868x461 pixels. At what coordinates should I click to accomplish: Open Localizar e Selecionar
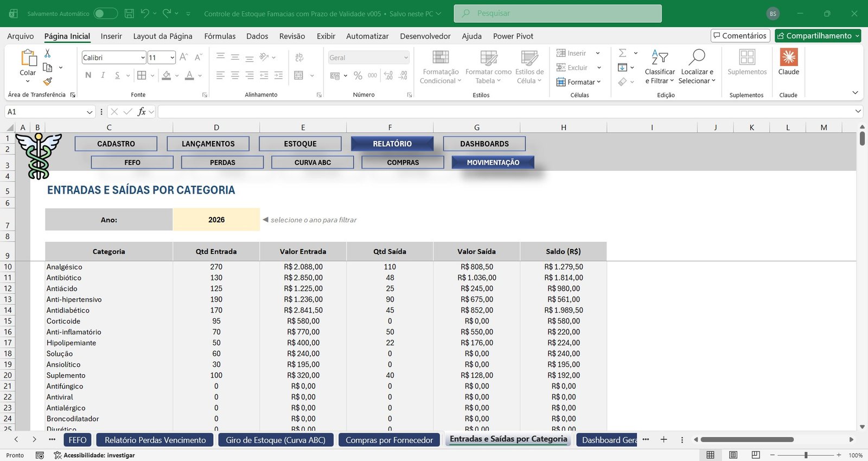(697, 67)
